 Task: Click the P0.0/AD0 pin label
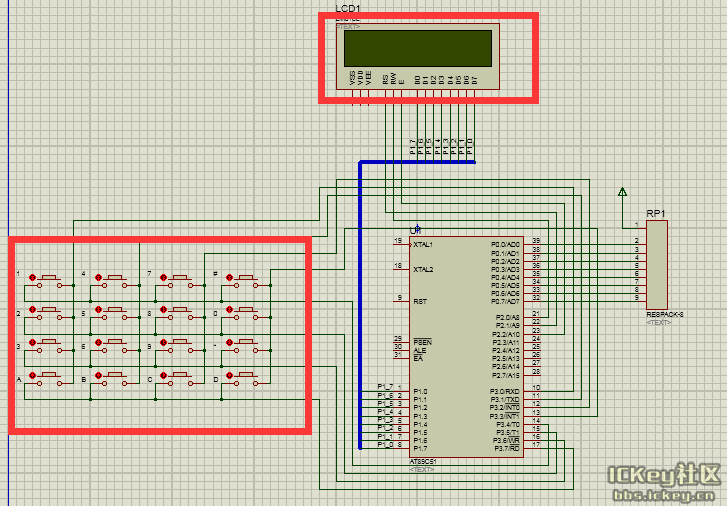coord(505,244)
